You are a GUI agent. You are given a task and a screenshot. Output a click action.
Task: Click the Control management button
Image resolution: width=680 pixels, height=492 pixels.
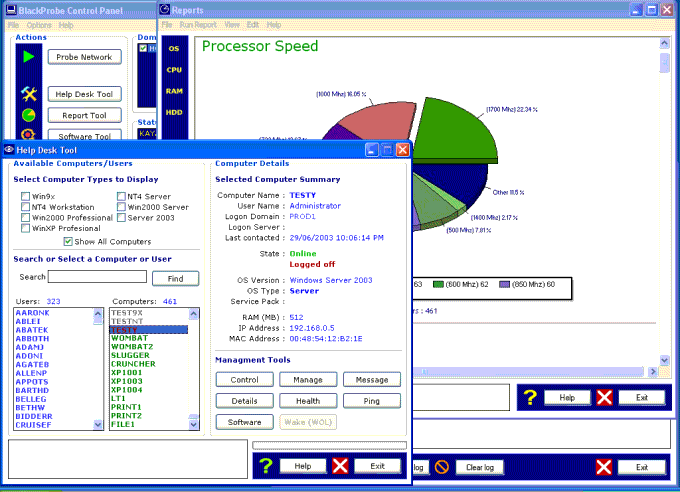click(x=244, y=380)
